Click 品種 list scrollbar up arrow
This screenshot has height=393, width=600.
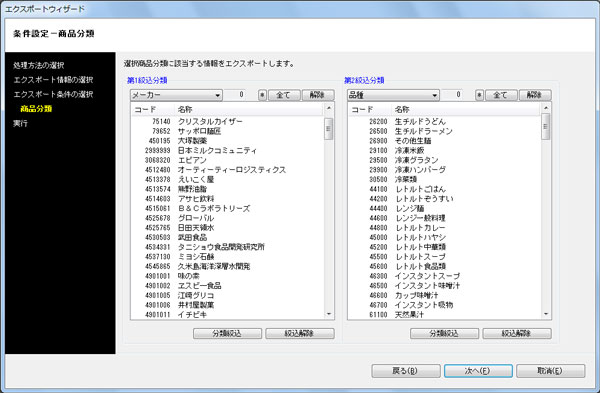[x=546, y=108]
